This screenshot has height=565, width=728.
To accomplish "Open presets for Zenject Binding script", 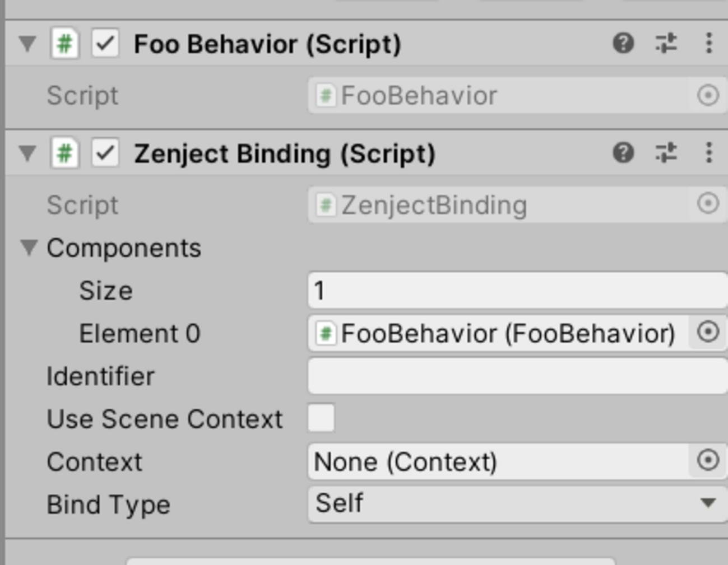I will [666, 153].
